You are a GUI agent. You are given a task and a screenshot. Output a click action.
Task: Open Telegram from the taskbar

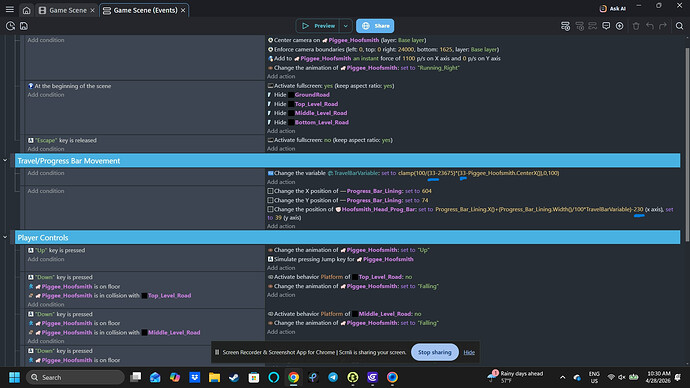point(333,377)
